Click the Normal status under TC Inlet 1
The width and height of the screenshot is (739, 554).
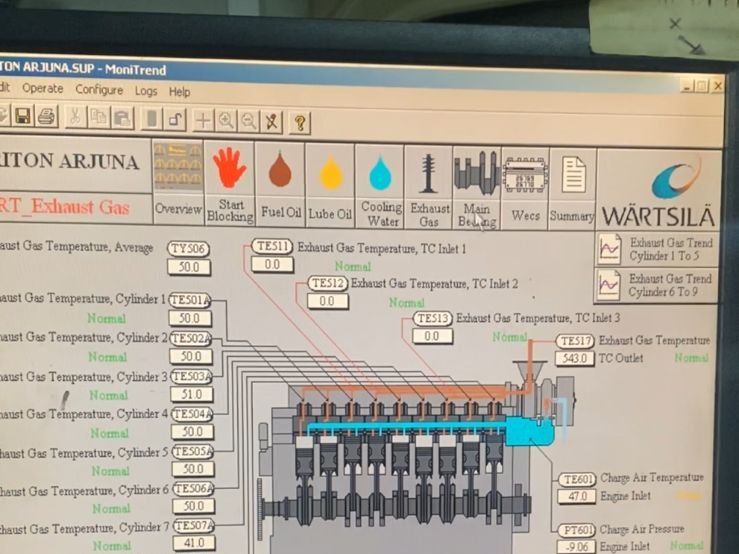coord(353,267)
